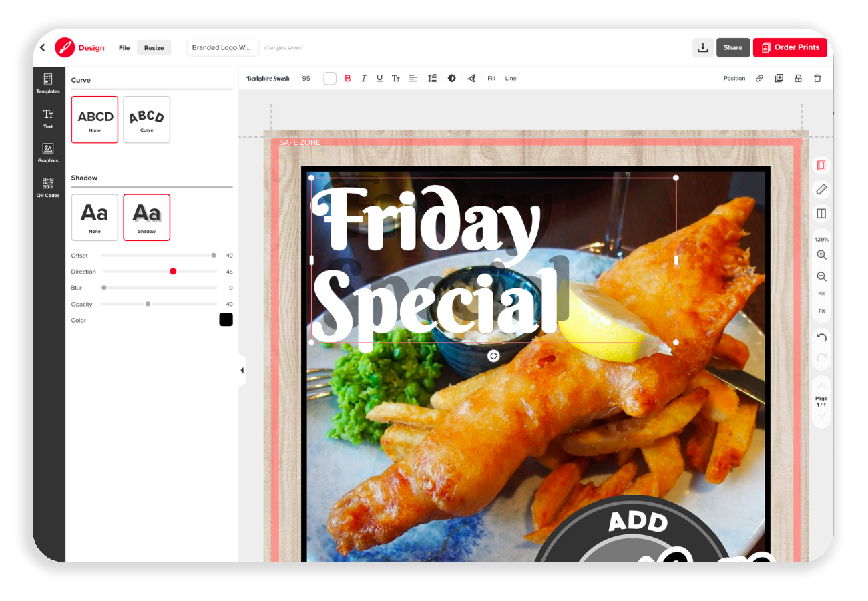The width and height of the screenshot is (868, 601).
Task: Click the 129% zoom value
Action: pyautogui.click(x=821, y=239)
